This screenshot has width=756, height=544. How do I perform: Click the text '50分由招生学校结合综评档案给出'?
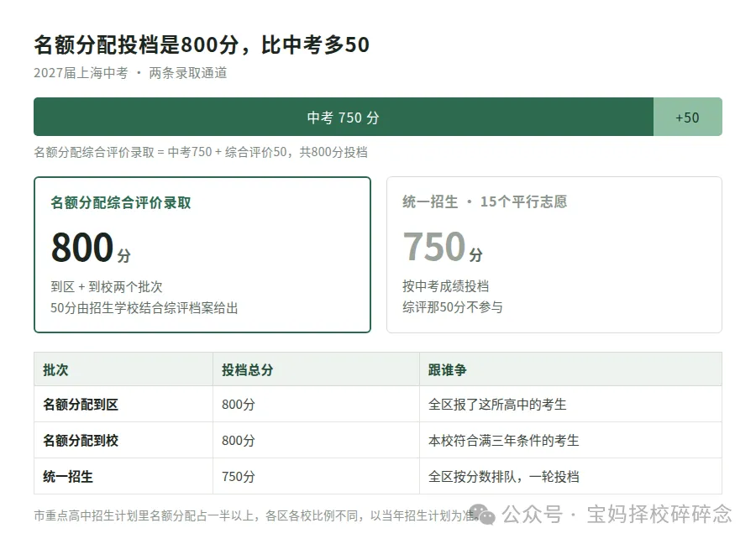click(144, 308)
